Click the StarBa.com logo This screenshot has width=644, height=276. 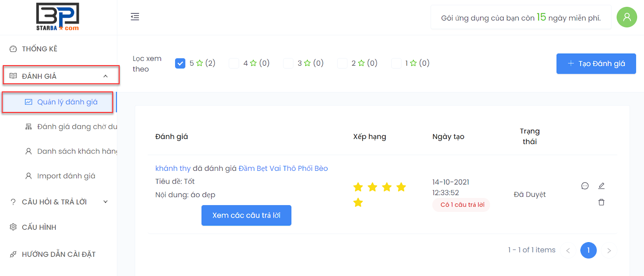click(58, 17)
